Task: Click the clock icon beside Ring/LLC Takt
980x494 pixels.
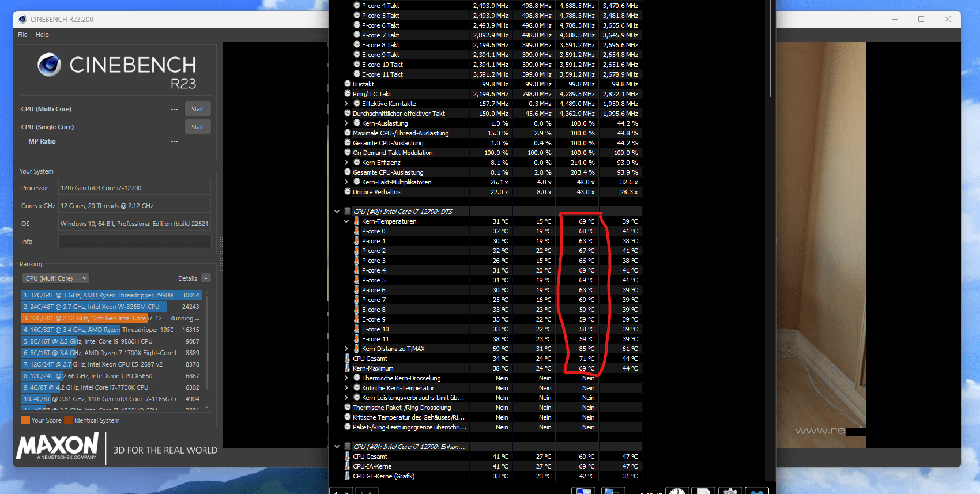Action: click(348, 93)
